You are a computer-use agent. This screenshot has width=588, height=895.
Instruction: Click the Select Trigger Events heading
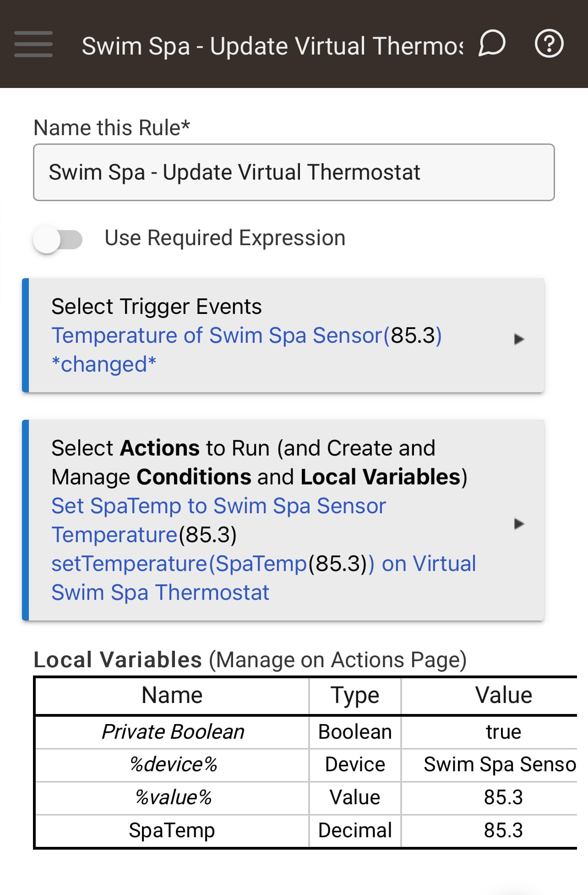coord(156,307)
